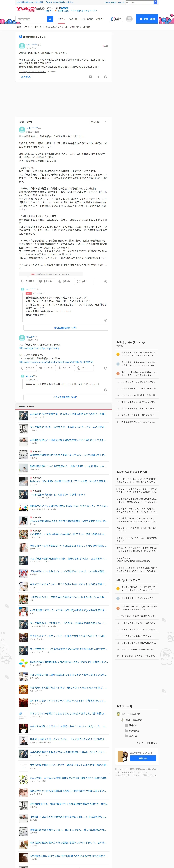Go to 知恵袋トップ breadcrumb

coord(22,27)
